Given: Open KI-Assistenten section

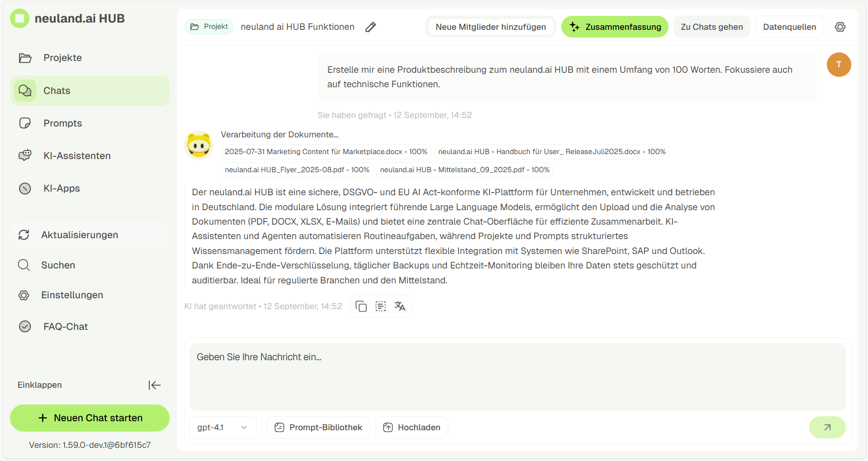Looking at the screenshot, I should coord(77,156).
